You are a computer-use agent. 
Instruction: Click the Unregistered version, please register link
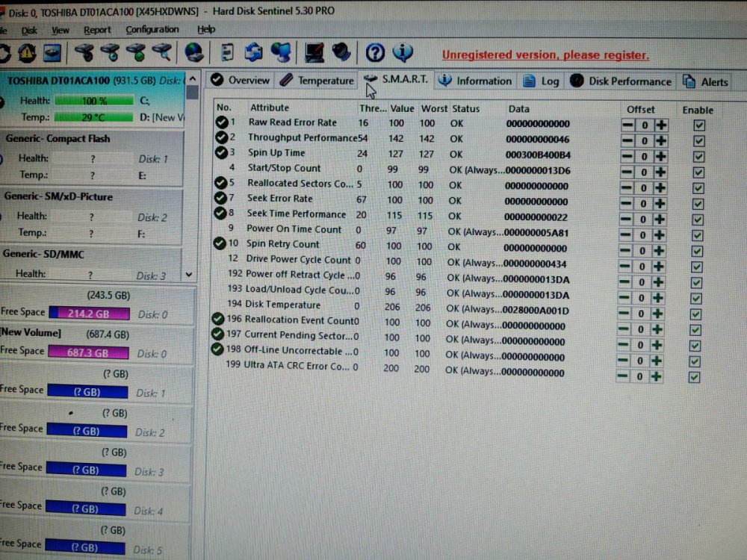[545, 55]
